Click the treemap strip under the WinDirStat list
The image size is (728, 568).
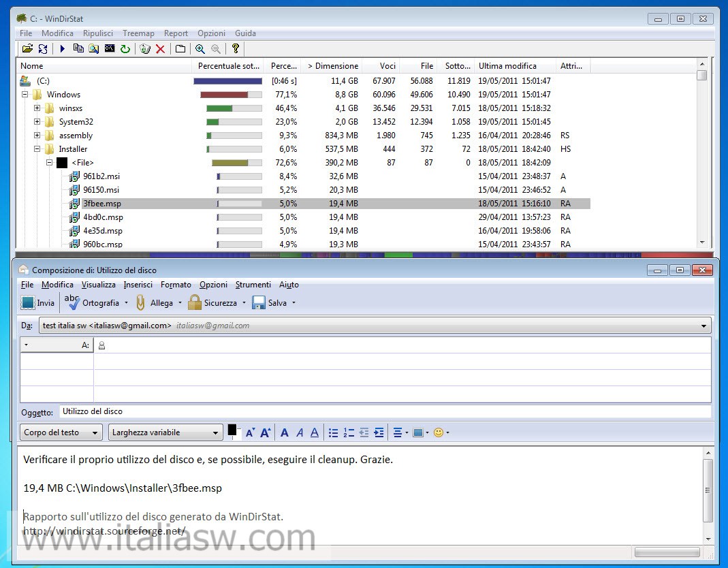(x=364, y=255)
